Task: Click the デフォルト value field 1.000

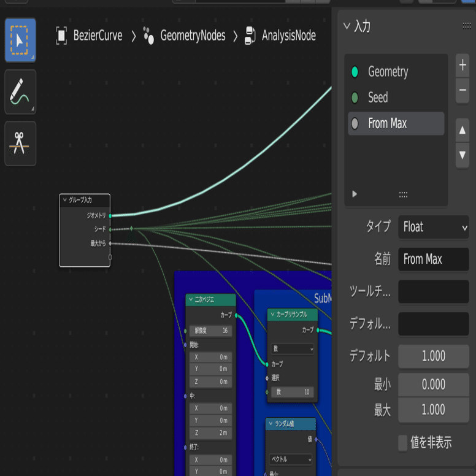Action: click(434, 356)
